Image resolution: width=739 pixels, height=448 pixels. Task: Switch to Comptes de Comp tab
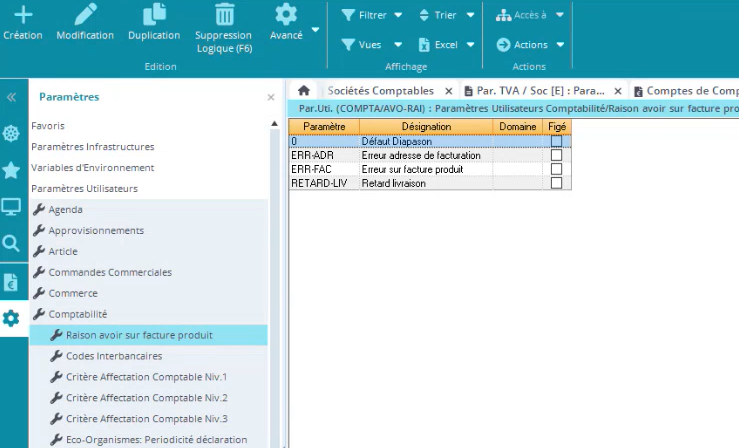click(686, 90)
